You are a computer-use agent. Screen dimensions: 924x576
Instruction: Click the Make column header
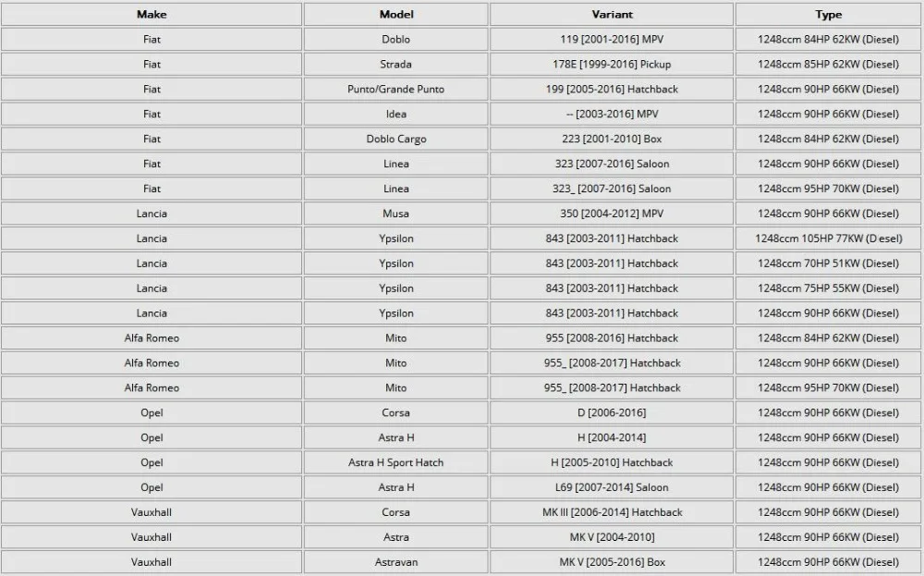(x=152, y=14)
